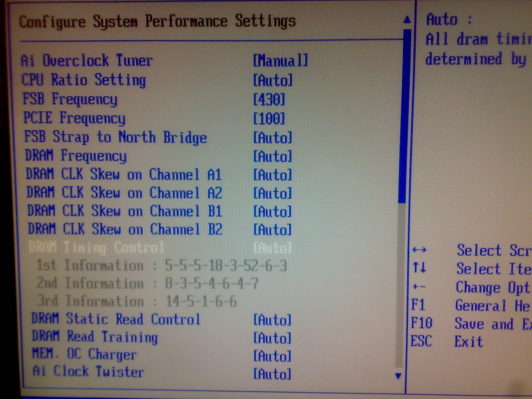Select PCIE Frequency 100 value field

[x=269, y=118]
